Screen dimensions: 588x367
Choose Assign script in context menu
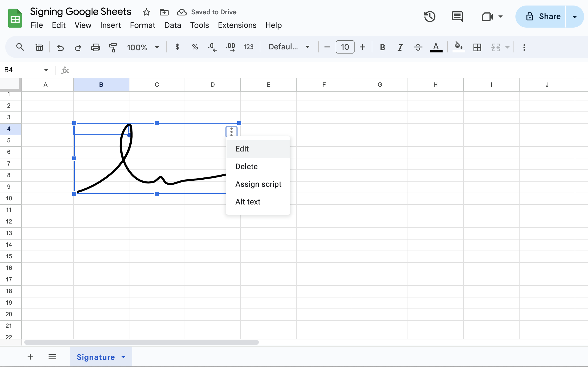pos(258,184)
